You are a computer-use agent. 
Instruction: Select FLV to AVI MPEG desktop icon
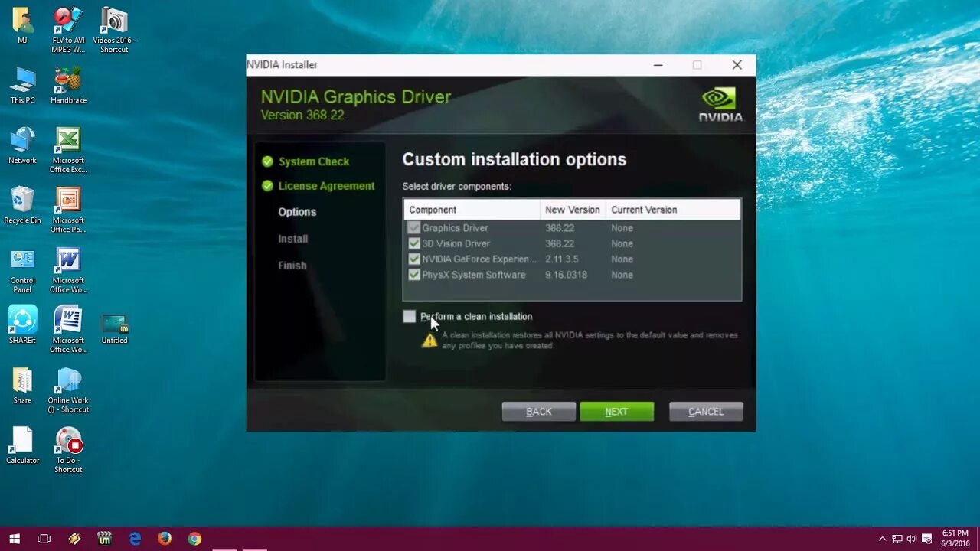pyautogui.click(x=68, y=30)
